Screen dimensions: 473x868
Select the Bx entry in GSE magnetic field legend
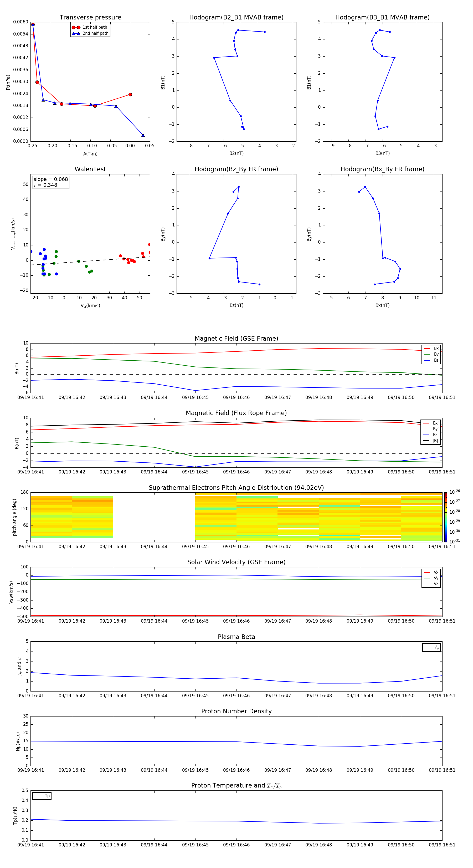click(431, 349)
